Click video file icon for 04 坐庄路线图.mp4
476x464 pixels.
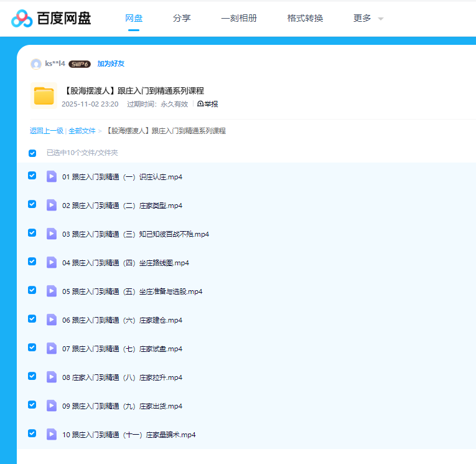pos(52,262)
